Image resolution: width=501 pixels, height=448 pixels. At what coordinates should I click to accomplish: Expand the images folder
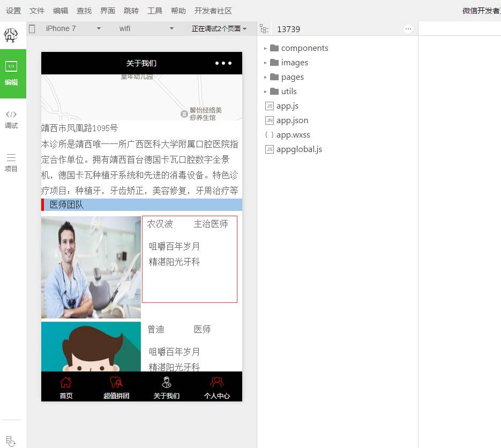pyautogui.click(x=265, y=63)
